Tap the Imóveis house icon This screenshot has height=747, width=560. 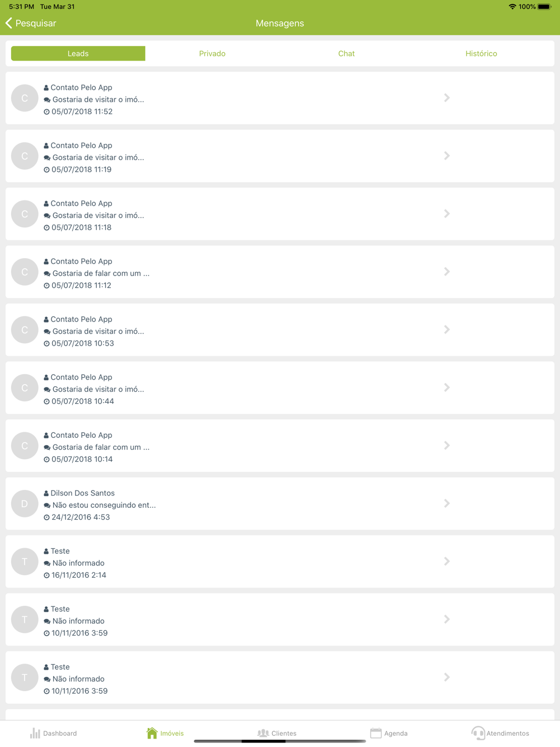[x=152, y=733]
